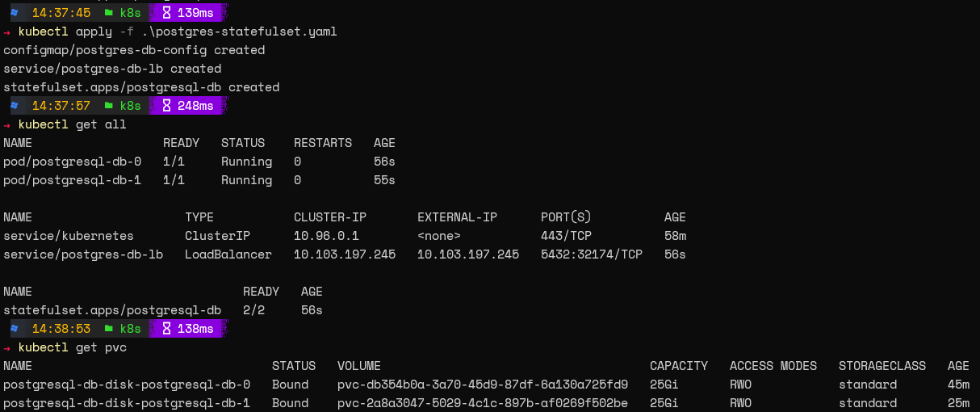980x412 pixels.
Task: Click the statefulset.apps/postgresql-db row under NAME
Action: point(112,310)
